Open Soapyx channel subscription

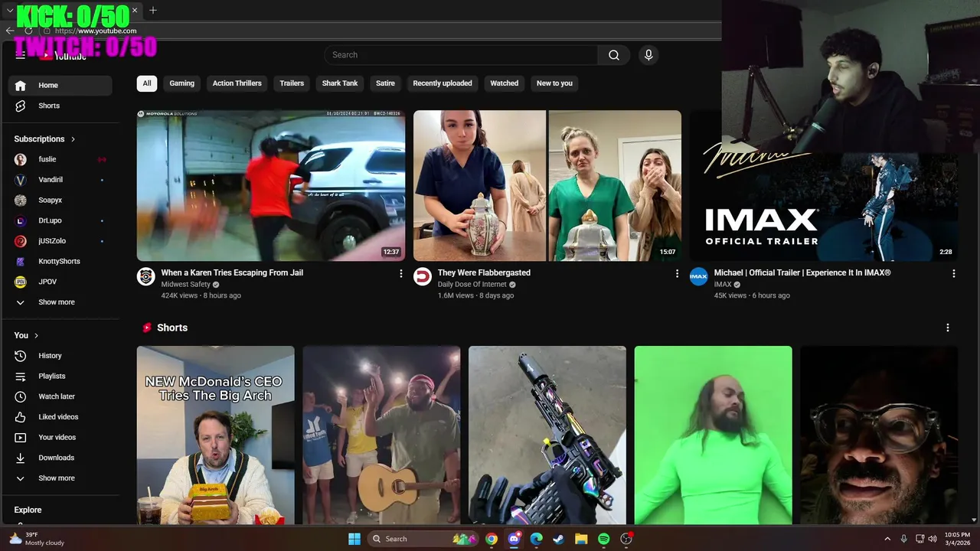pyautogui.click(x=60, y=201)
